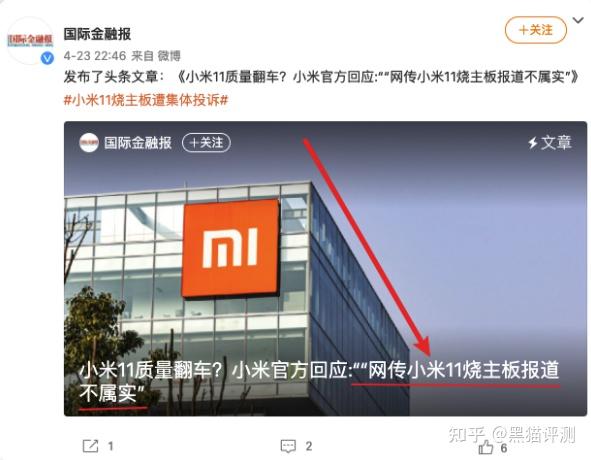
Task: Open the linked headline article title
Action: (378, 77)
